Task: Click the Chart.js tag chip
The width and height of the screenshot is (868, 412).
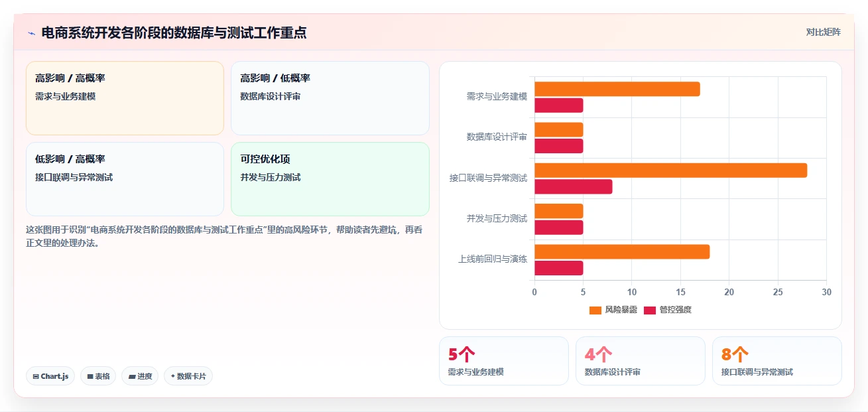Action: point(50,376)
